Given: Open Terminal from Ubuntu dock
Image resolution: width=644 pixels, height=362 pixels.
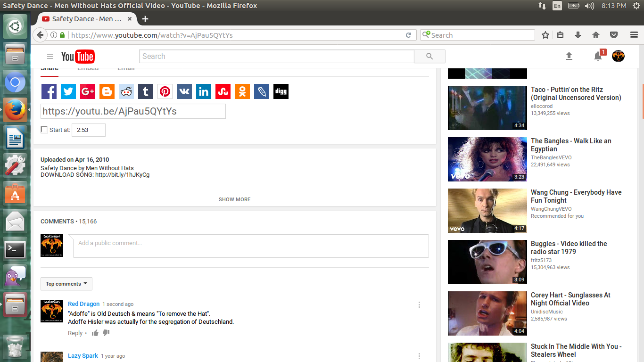Looking at the screenshot, I should coord(15,249).
